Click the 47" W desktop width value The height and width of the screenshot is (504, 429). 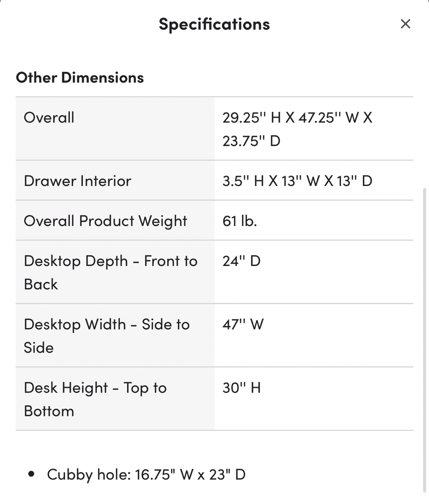point(243,324)
